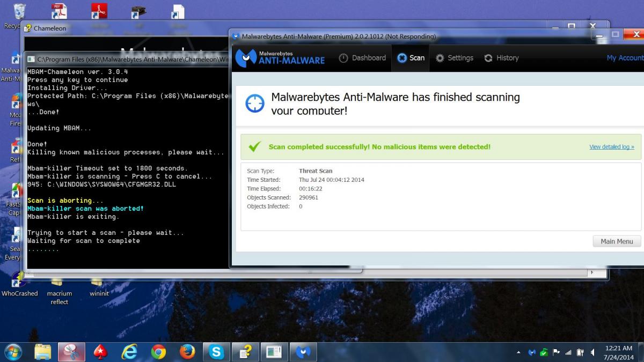Click the 'MBAM-Chameleon ver. 3.0.4' console line
Screen dimensions: 644x362
(x=77, y=72)
